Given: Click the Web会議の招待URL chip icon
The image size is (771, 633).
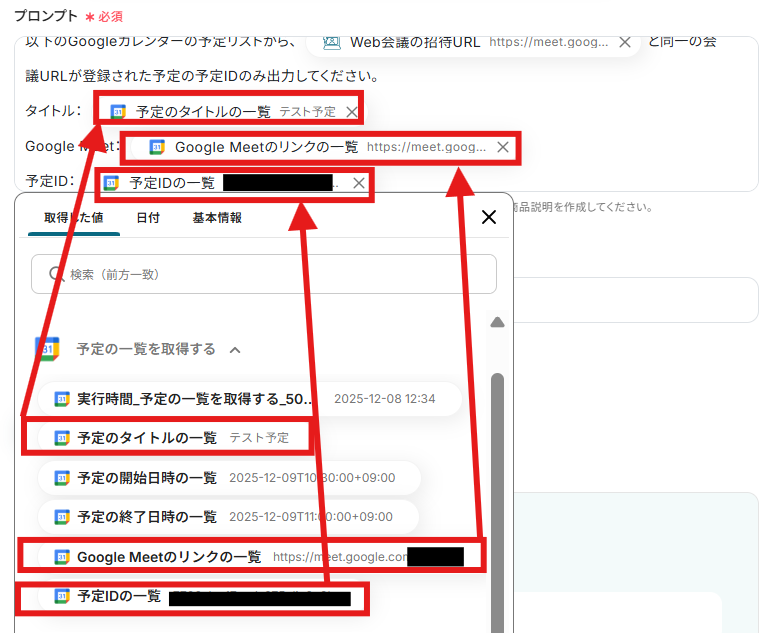Looking at the screenshot, I should pyautogui.click(x=331, y=42).
